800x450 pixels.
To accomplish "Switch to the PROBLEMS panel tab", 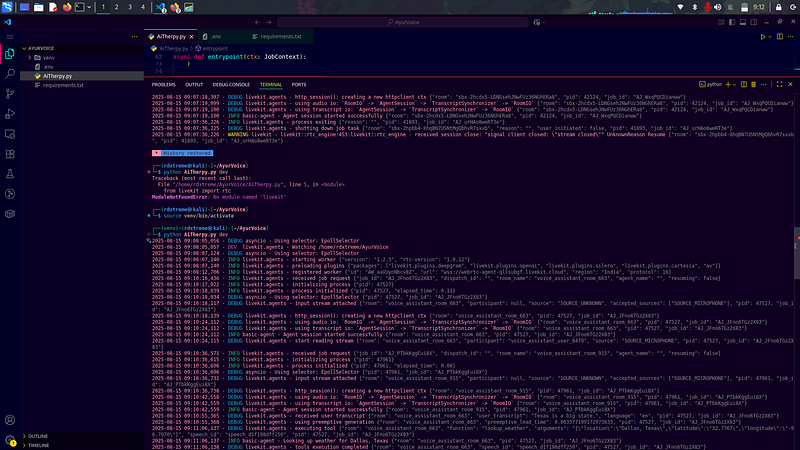I will pyautogui.click(x=163, y=85).
